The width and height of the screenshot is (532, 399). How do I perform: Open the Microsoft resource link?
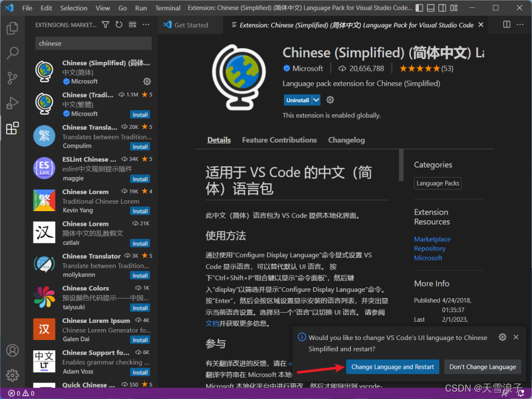coord(428,258)
